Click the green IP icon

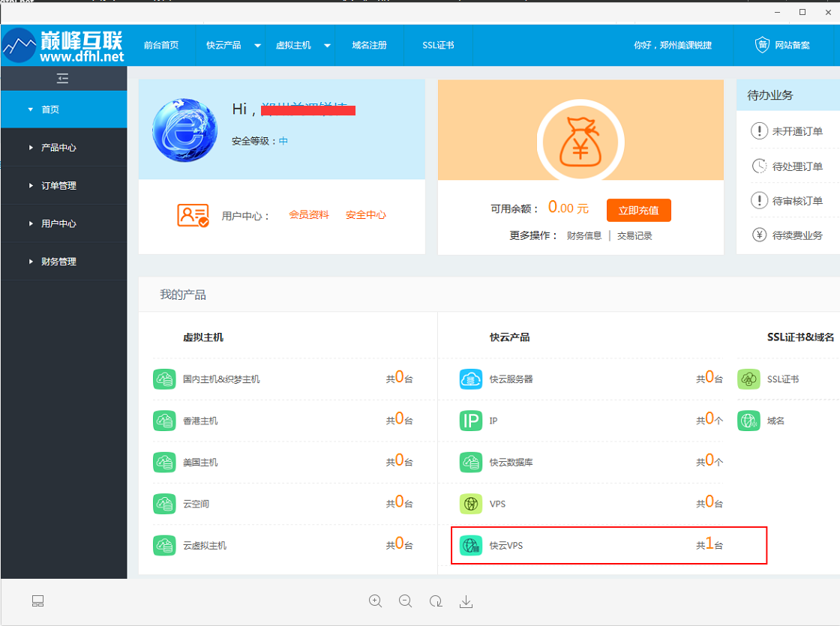click(471, 421)
